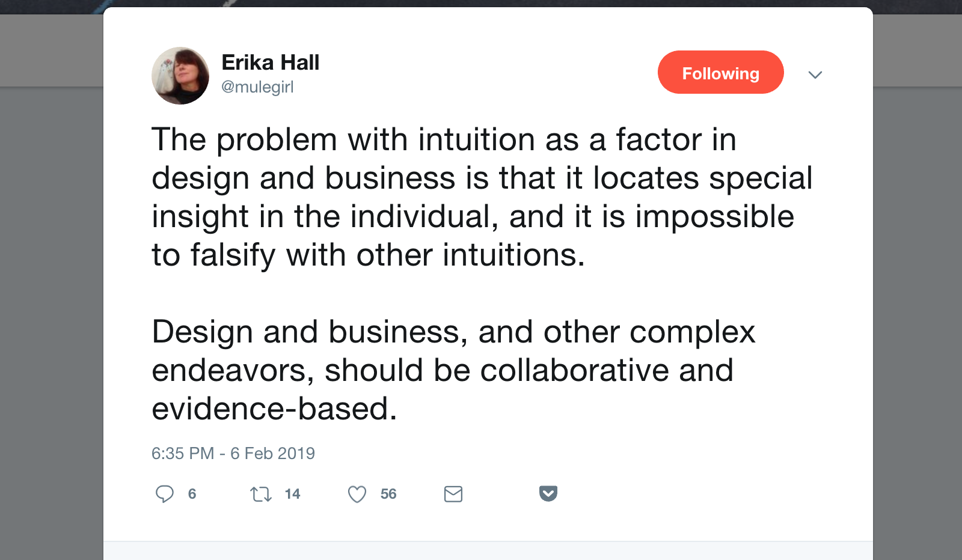This screenshot has height=560, width=962.
Task: Like the tweet with the heart icon
Action: tap(357, 495)
